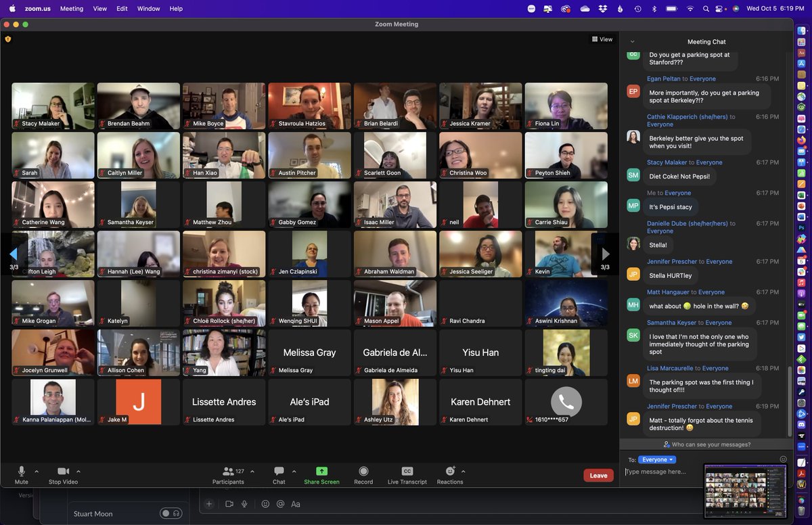Click Bluetooth icon in menu bar
Image resolution: width=812 pixels, height=525 pixels.
point(654,9)
